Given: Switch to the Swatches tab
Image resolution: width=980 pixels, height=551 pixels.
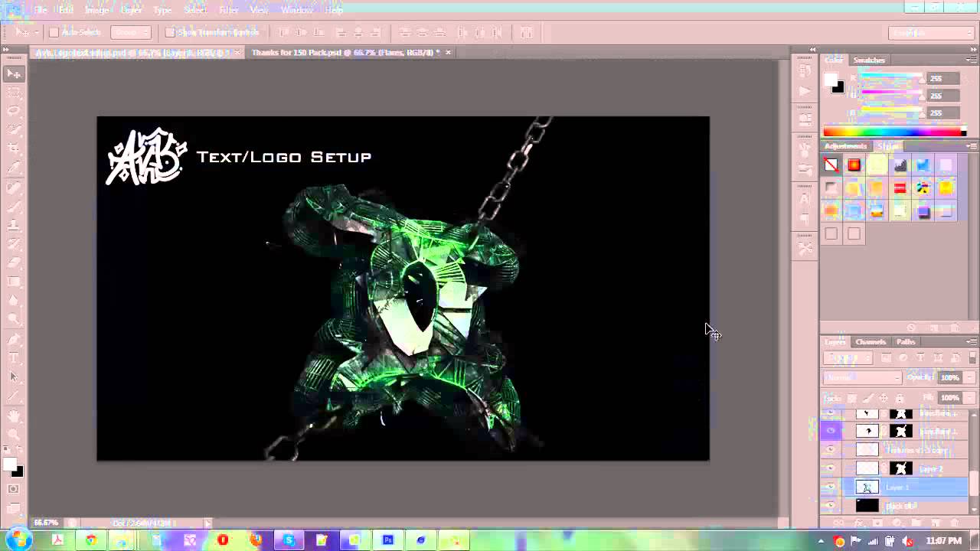Looking at the screenshot, I should tap(869, 60).
